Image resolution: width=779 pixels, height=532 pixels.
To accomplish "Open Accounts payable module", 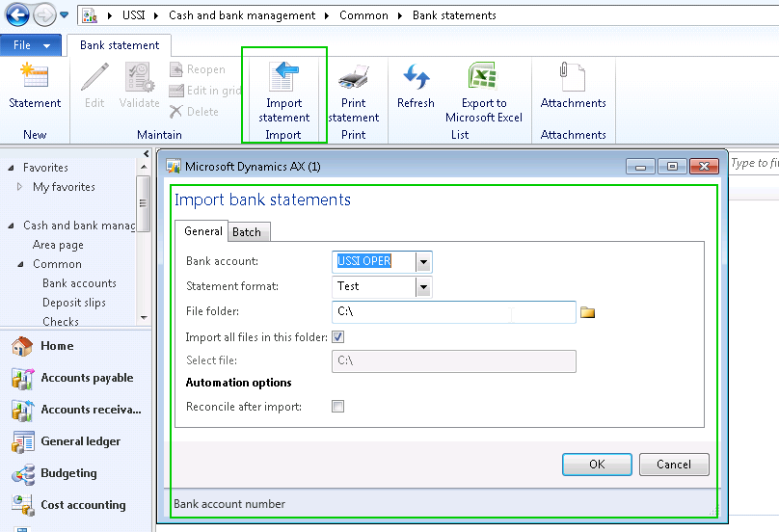I will (87, 378).
